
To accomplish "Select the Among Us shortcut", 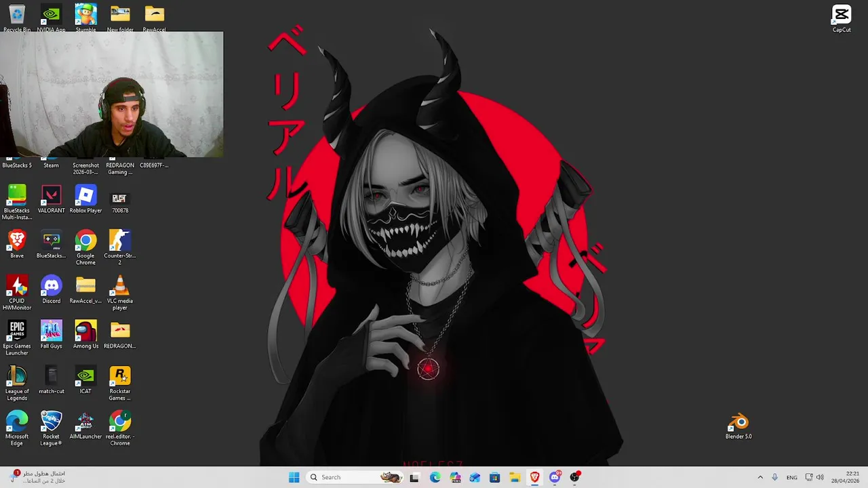I will coord(85,335).
